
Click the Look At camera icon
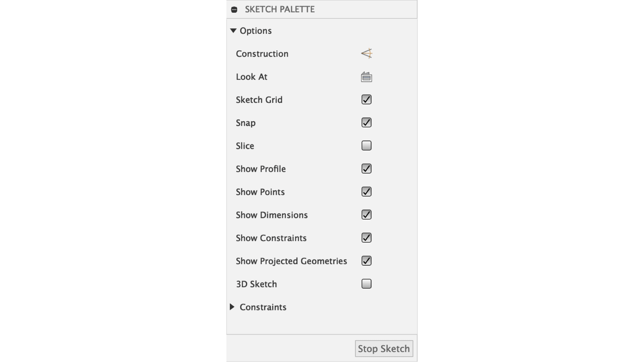[x=367, y=77]
